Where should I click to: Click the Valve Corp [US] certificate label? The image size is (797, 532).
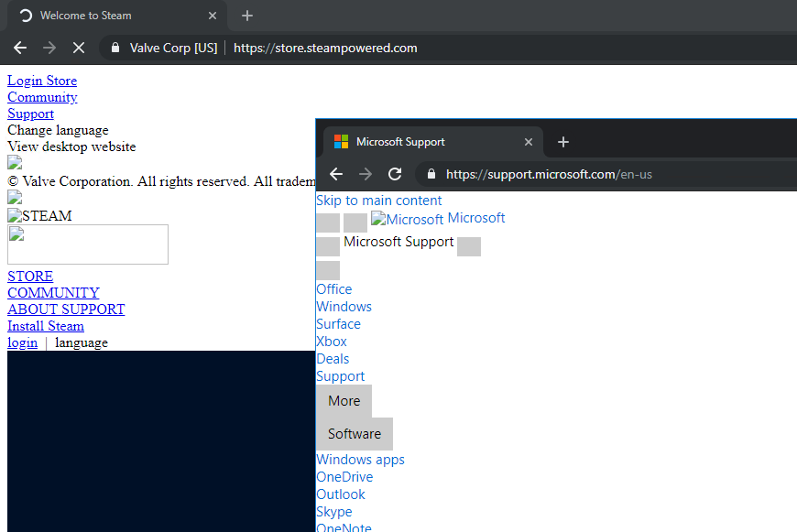[x=173, y=48]
